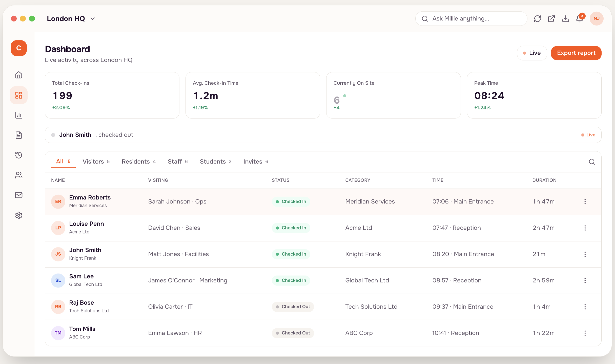Click the Export report button
Screen dimensions: 615x364
pyautogui.click(x=576, y=53)
